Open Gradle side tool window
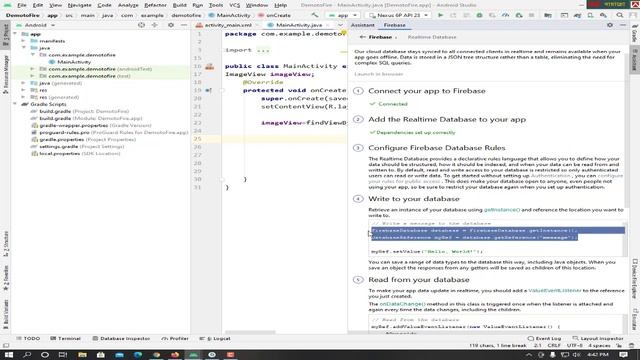The width and height of the screenshot is (640, 360). point(635,34)
